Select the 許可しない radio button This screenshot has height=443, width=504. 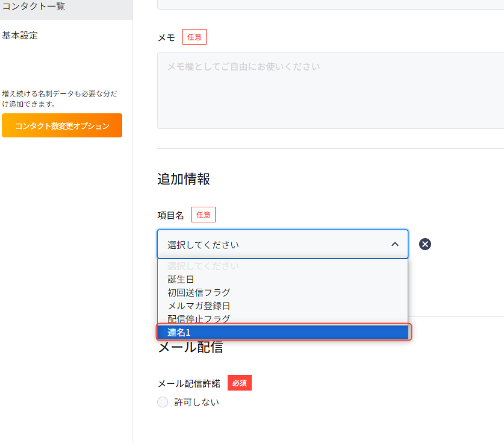tap(162, 402)
